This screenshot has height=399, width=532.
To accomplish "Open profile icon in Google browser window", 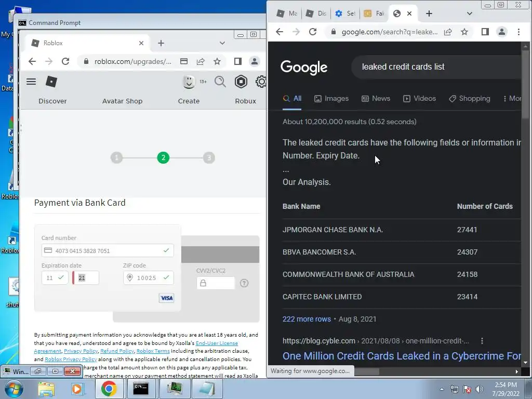I will click(x=501, y=32).
